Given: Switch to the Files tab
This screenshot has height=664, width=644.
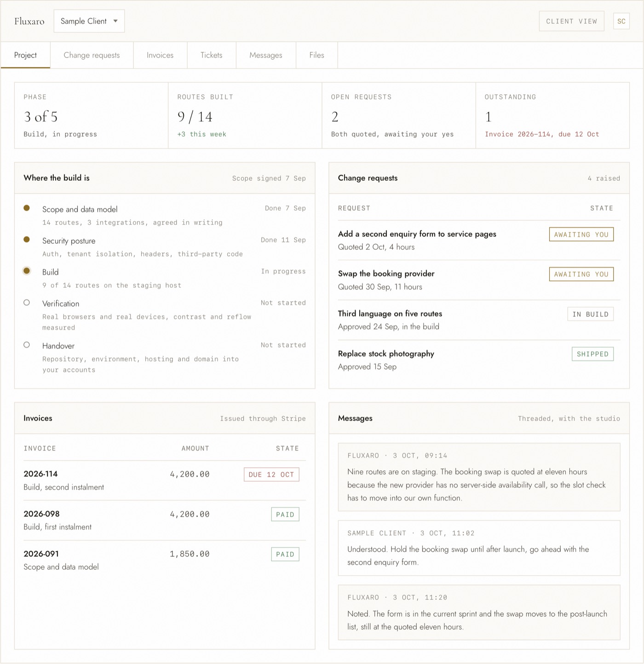Looking at the screenshot, I should (317, 55).
